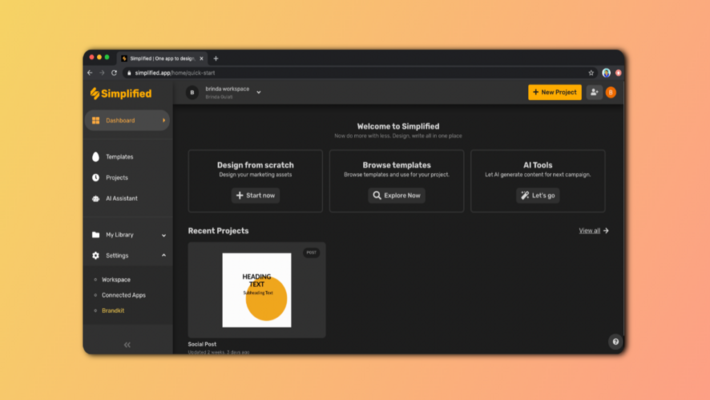Click the Recent Projects heading
Viewport: 710px width, 400px height.
point(218,231)
